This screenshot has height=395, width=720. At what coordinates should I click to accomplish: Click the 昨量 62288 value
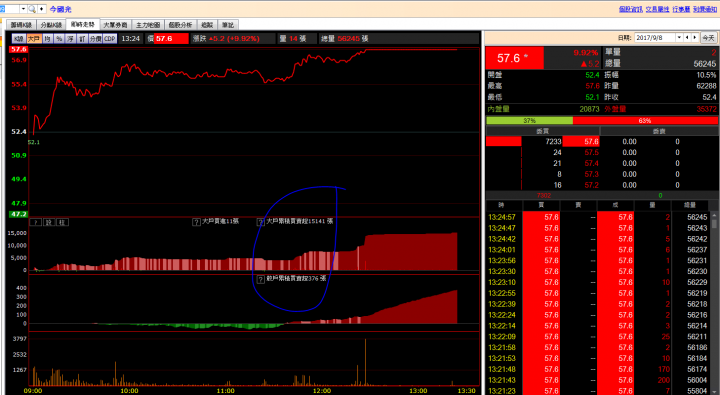pyautogui.click(x=706, y=86)
